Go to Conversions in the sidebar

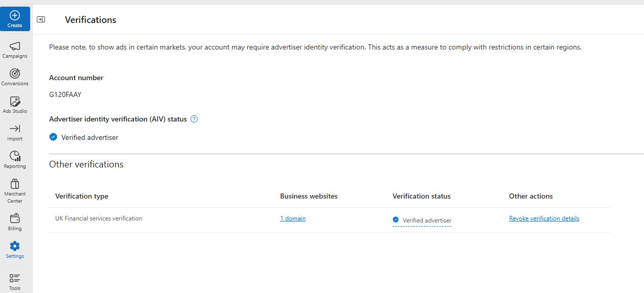pyautogui.click(x=15, y=78)
